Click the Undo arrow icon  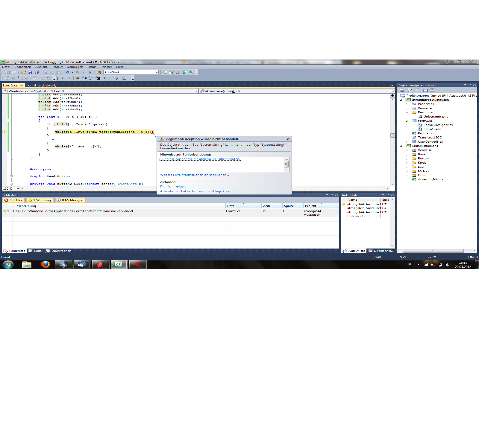pos(67,72)
